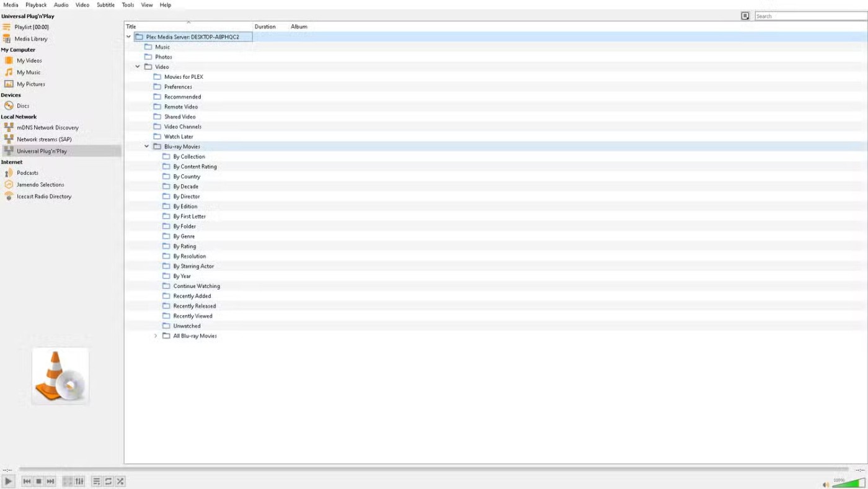Adjust the volume slider
Viewport: 868px width, 489px height.
pos(848,483)
